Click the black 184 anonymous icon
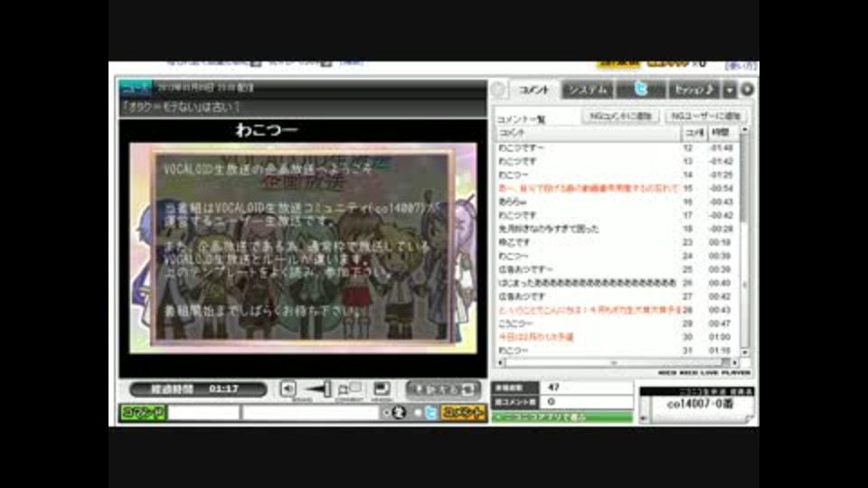This screenshot has height=488, width=868. [x=399, y=413]
